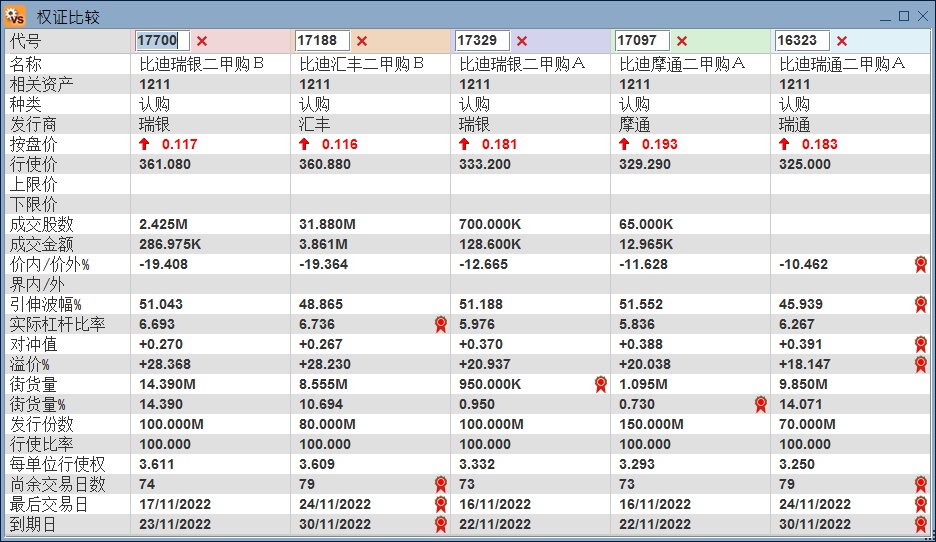Image resolution: width=936 pixels, height=542 pixels.
Task: Click red up arrow beside price 0.183
Action: [x=784, y=144]
